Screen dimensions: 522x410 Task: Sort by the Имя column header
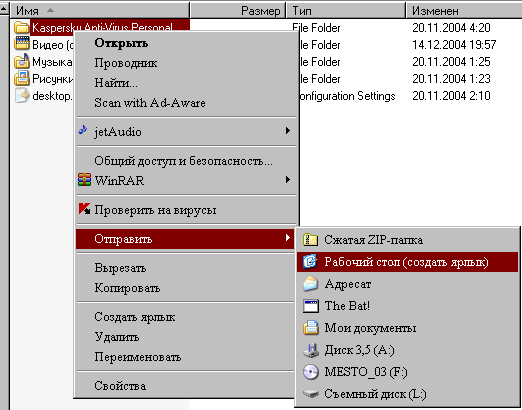coord(100,11)
